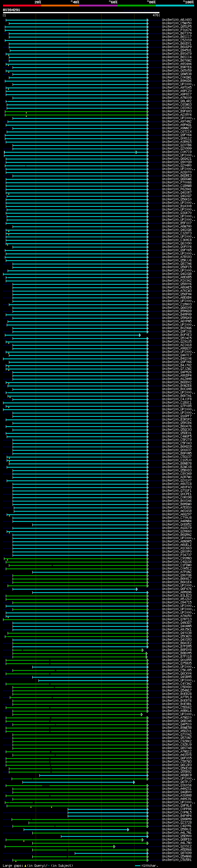The height and width of the screenshot is (868, 197).
Task: Select hit label UniRef100_A7TPL9
Action: (177, 697)
